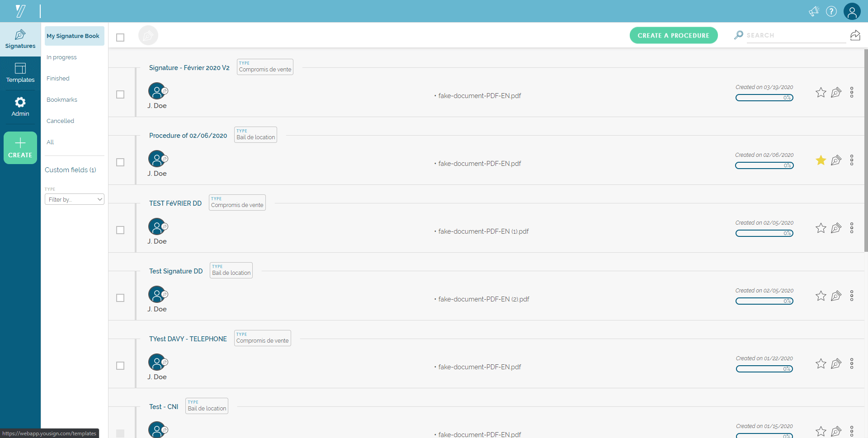Bookmark Test - CNI with star
The height and width of the screenshot is (438, 868).
pyautogui.click(x=821, y=432)
